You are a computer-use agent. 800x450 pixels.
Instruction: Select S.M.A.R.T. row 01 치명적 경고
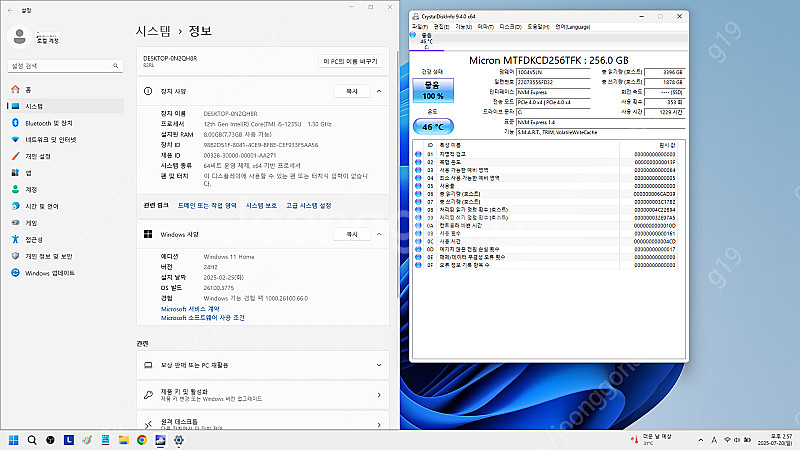click(x=546, y=154)
